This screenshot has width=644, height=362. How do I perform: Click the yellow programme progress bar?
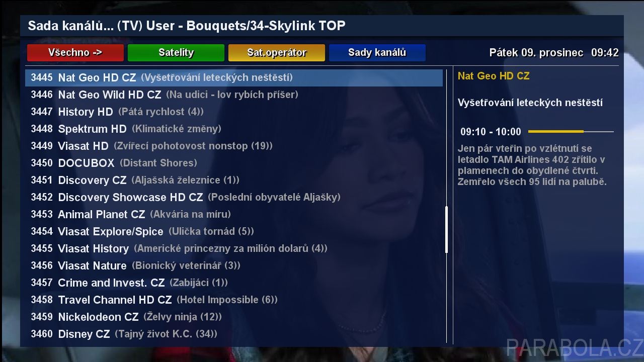(x=571, y=132)
